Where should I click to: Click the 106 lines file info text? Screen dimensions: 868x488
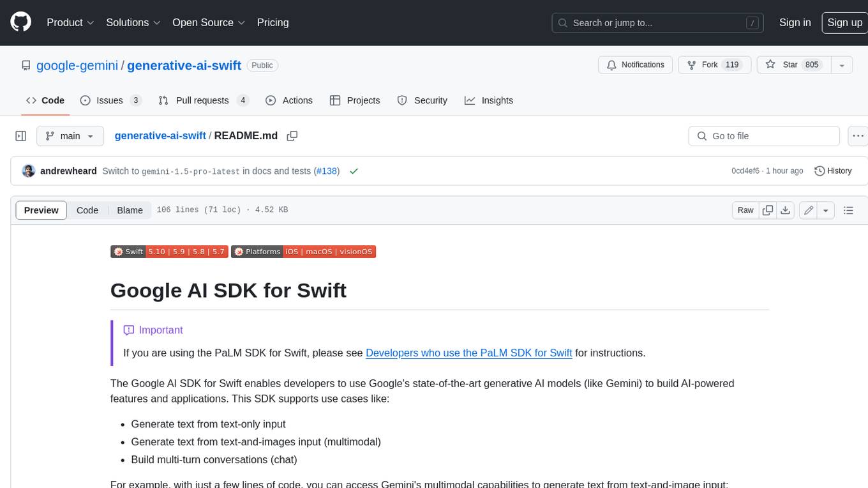click(222, 210)
